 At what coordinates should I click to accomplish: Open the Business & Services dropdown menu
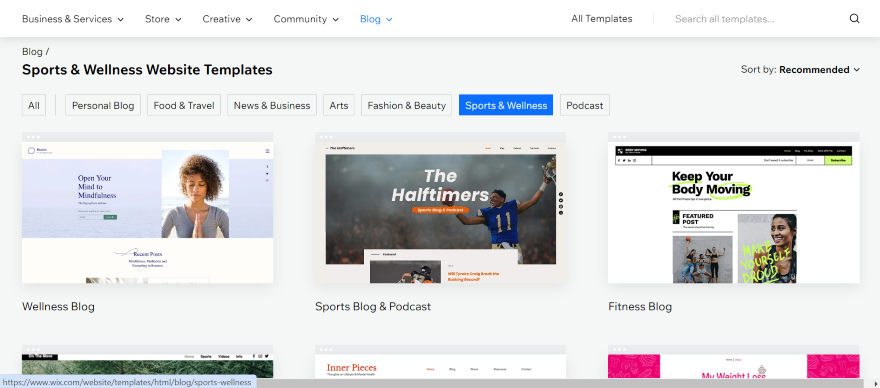[x=73, y=19]
